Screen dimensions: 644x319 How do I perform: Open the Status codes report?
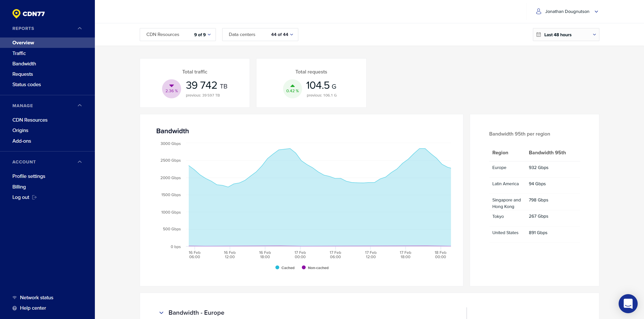[x=27, y=84]
